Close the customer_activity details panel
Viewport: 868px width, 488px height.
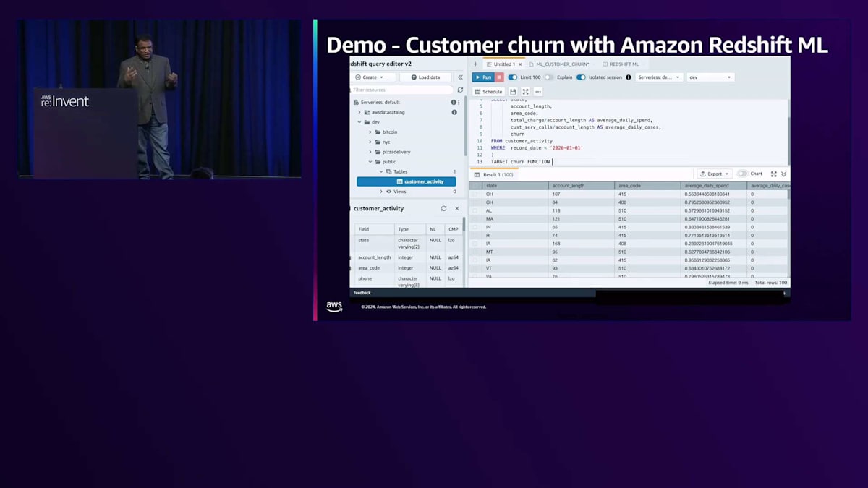456,208
